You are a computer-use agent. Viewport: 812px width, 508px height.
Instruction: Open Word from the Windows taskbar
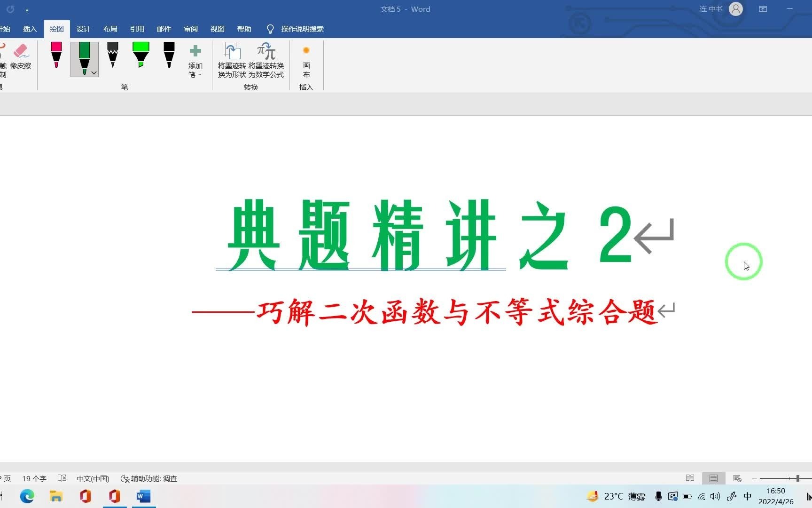pos(143,496)
